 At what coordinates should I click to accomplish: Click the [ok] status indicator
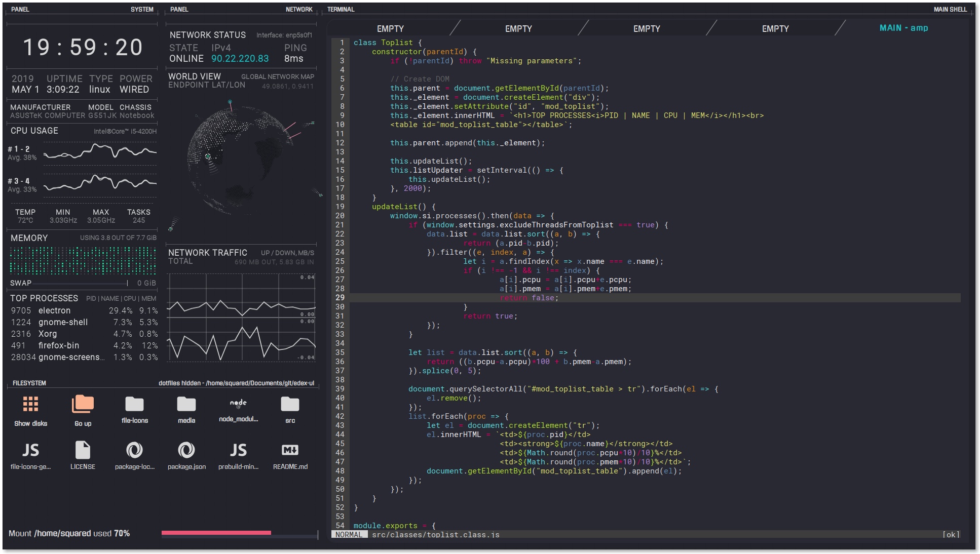pyautogui.click(x=951, y=535)
